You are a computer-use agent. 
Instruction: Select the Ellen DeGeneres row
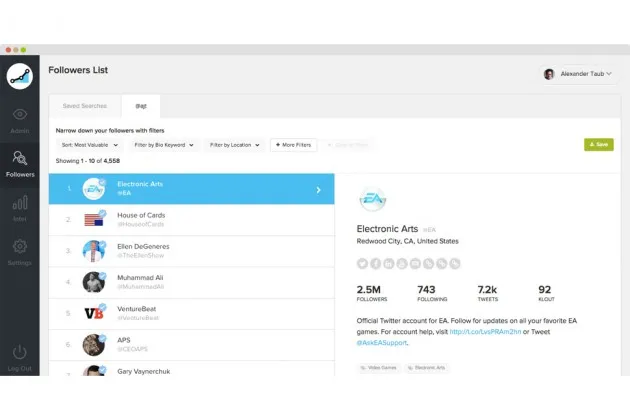[192, 251]
